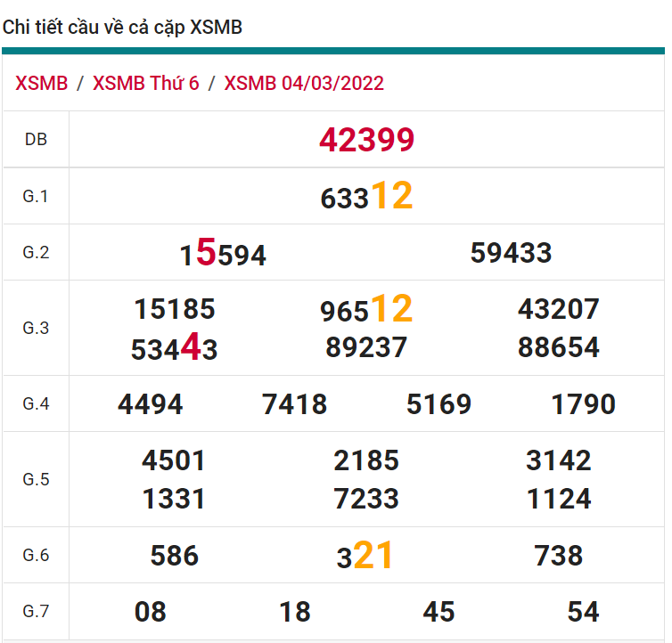Screen dimensions: 672x643
Task: Click the special prize number 42399
Action: [x=366, y=140]
